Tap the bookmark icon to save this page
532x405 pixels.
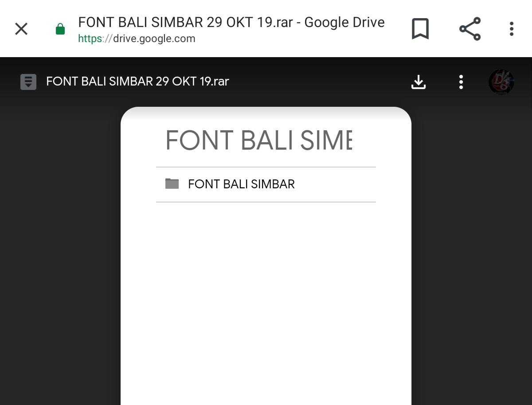[x=420, y=28]
